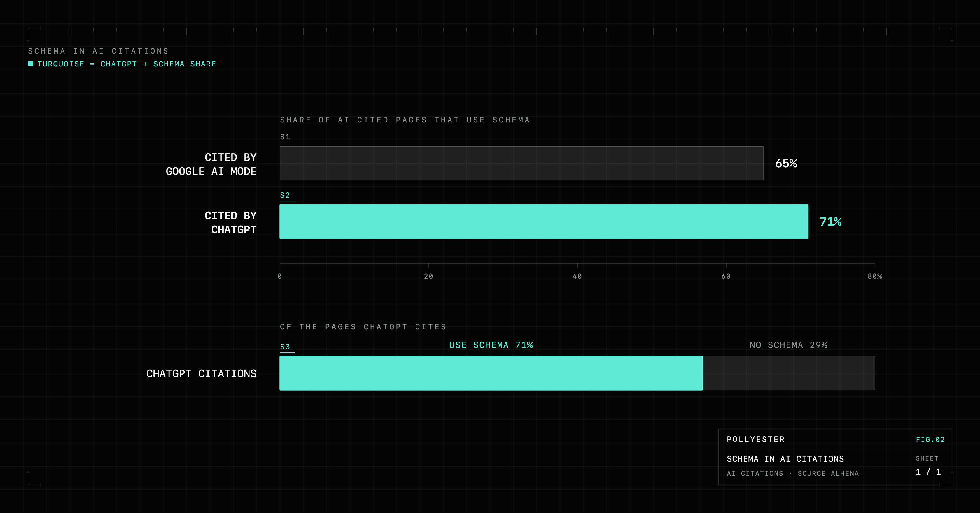Click the turquoise 71% value label
Viewport: 980px width, 513px height.
[830, 222]
